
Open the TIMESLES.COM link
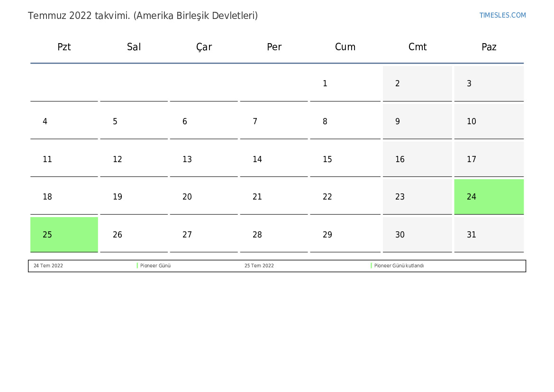pyautogui.click(x=502, y=15)
